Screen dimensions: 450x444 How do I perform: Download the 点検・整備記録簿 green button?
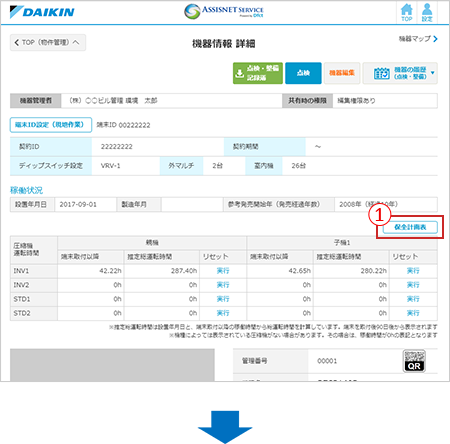click(x=258, y=73)
